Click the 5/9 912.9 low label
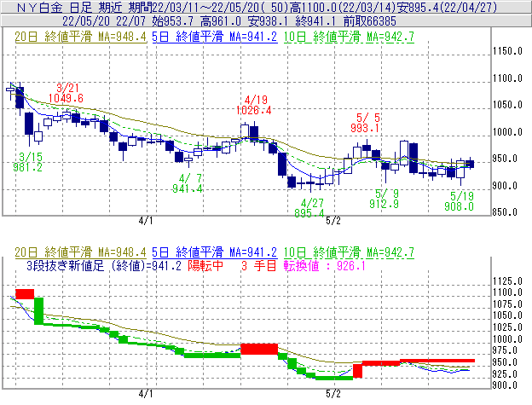This screenshot has height=405, width=532. pos(384,199)
